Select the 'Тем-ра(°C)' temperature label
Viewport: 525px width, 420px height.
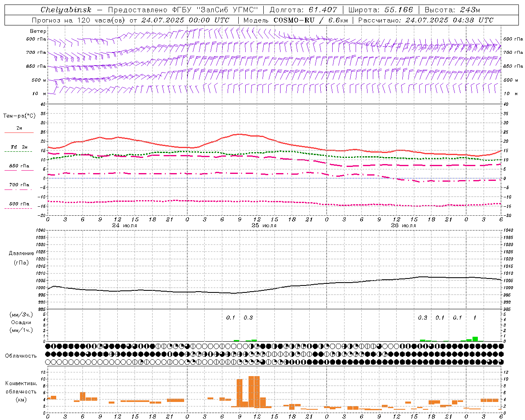19,116
